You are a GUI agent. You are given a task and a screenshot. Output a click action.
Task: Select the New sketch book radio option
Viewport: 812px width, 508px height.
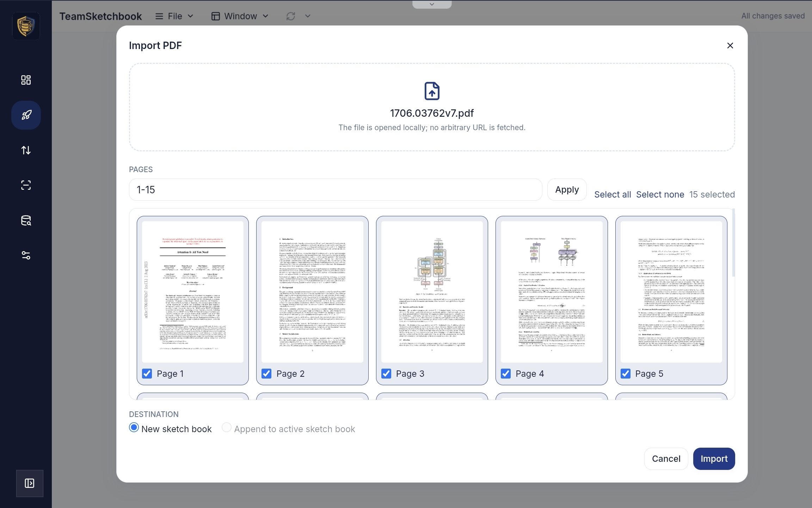pos(134,428)
